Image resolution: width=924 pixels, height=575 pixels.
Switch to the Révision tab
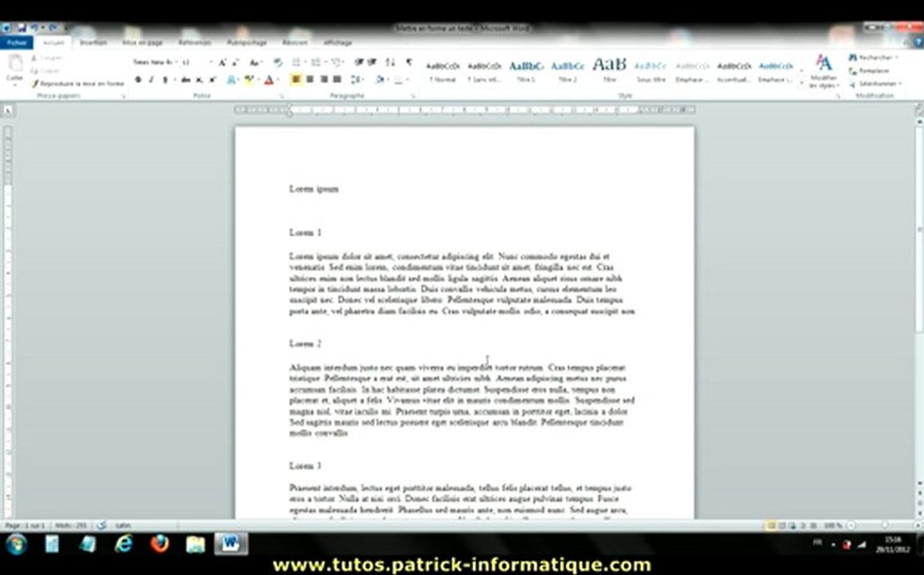294,42
